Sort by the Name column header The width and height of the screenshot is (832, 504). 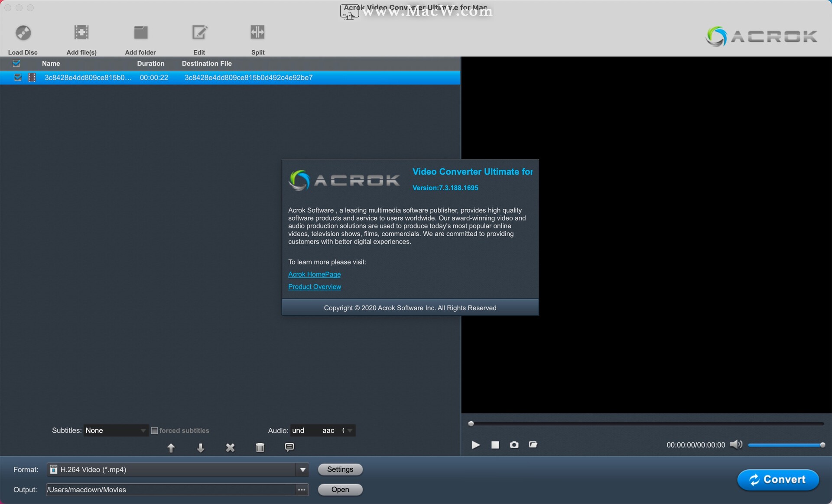point(51,63)
